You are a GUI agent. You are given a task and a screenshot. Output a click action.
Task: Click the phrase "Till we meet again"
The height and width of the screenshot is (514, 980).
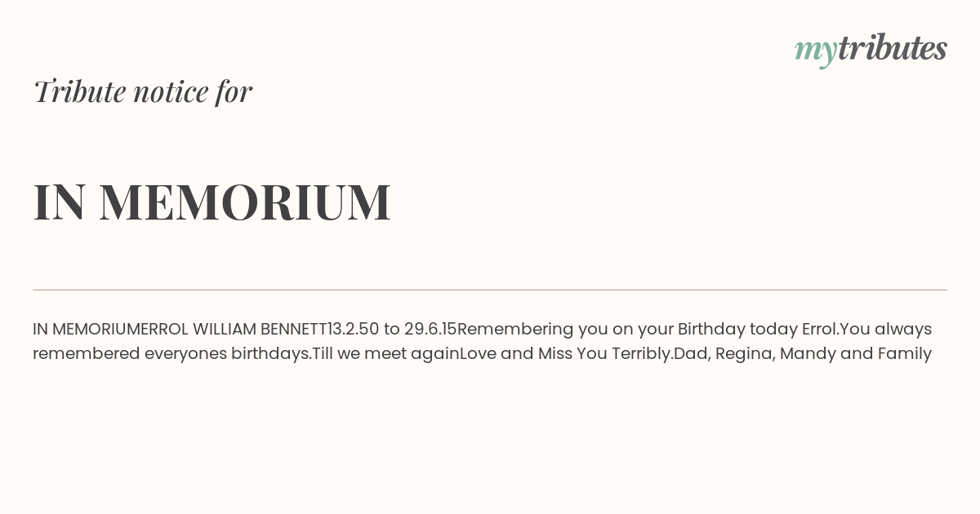(x=385, y=354)
